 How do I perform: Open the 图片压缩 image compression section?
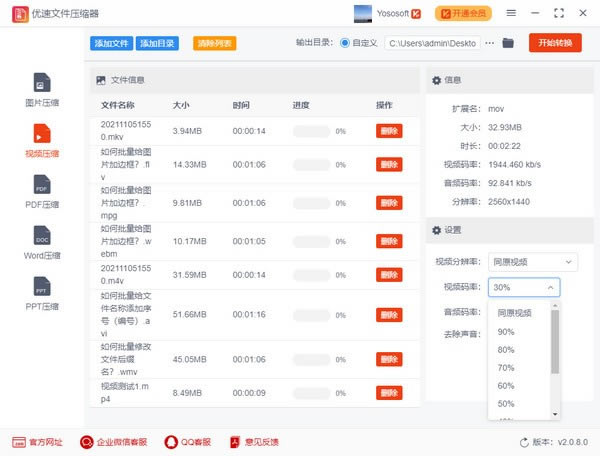[42, 90]
